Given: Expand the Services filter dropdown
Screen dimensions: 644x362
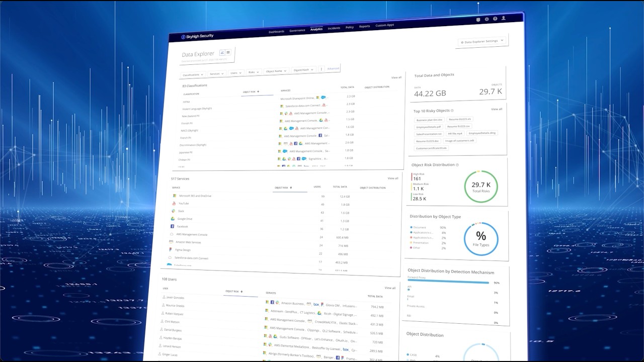Looking at the screenshot, I should tap(217, 73).
